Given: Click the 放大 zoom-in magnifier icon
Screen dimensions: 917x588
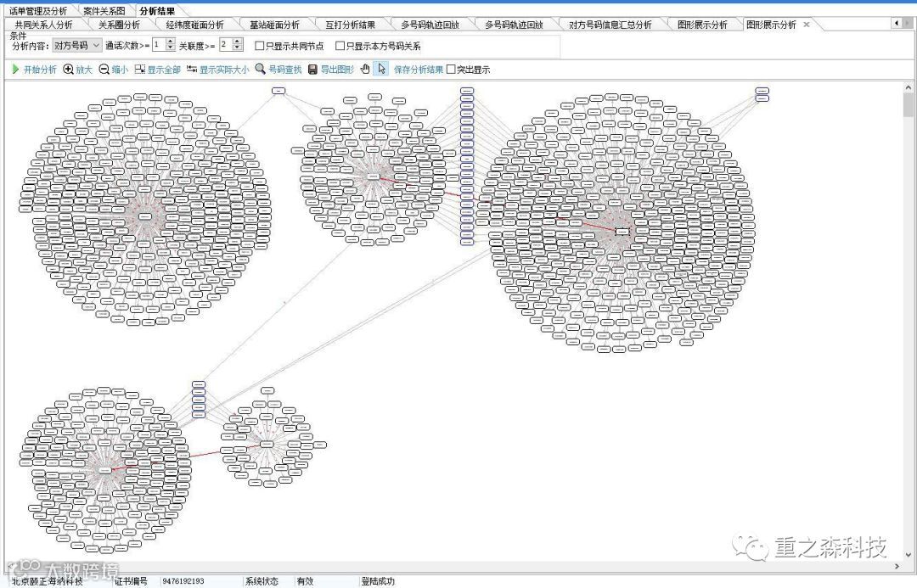Looking at the screenshot, I should pos(69,70).
